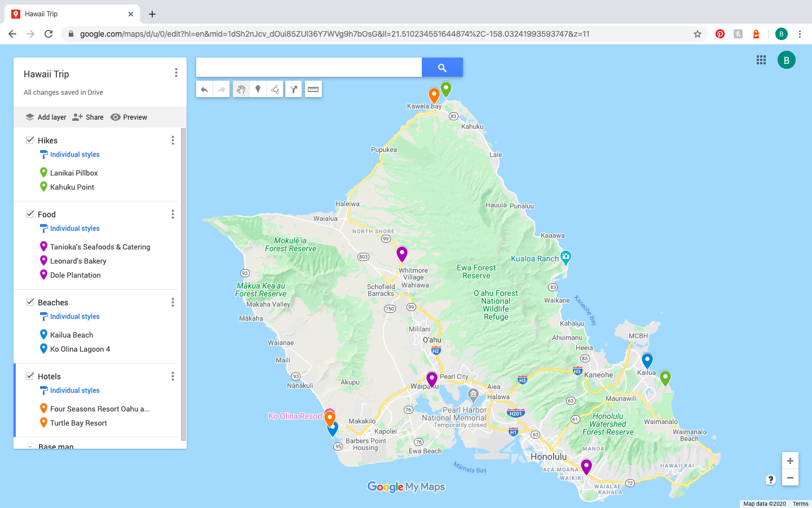
Task: Open Individual styles under Food
Action: [x=74, y=229]
